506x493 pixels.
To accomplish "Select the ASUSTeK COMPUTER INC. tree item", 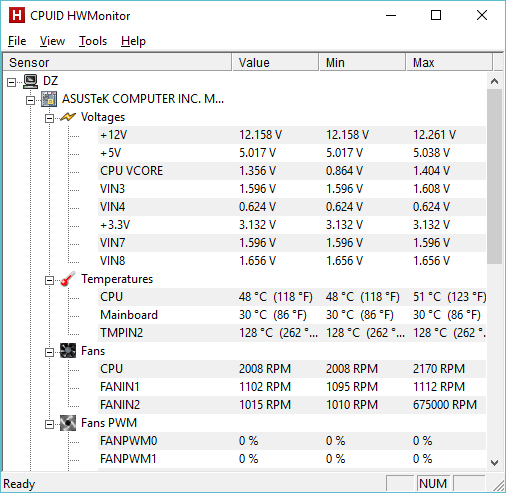I will point(143,99).
